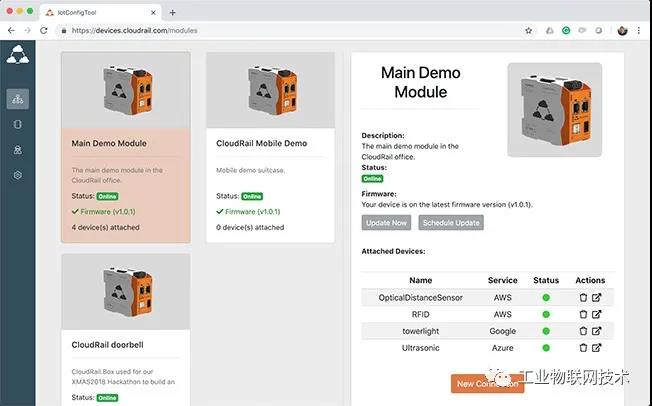
Task: Click the Service column header
Action: point(502,280)
